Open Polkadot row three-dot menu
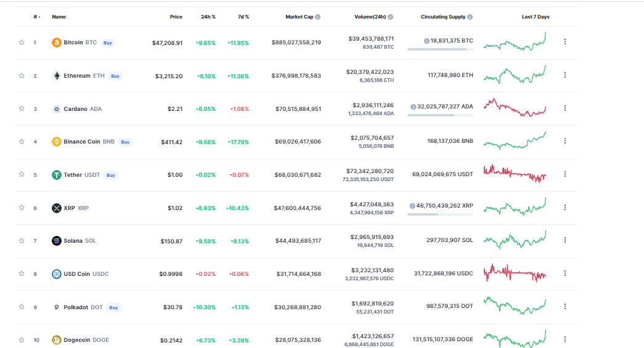Viewport: 644px width, 348px height. point(565,306)
